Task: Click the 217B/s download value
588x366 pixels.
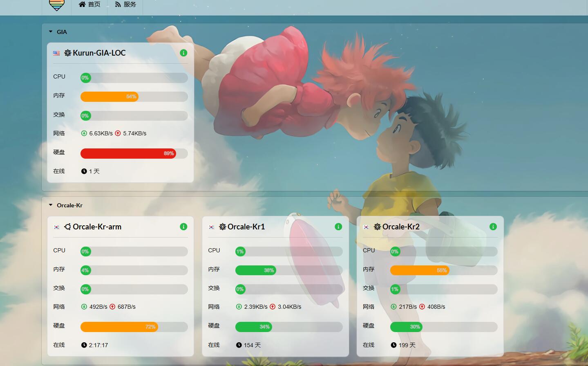Action: tap(408, 307)
